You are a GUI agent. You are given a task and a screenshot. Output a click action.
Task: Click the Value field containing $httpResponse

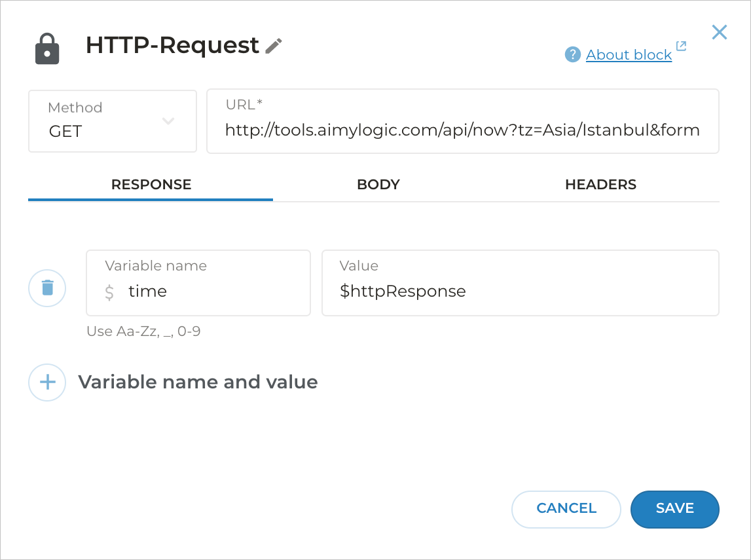(520, 291)
